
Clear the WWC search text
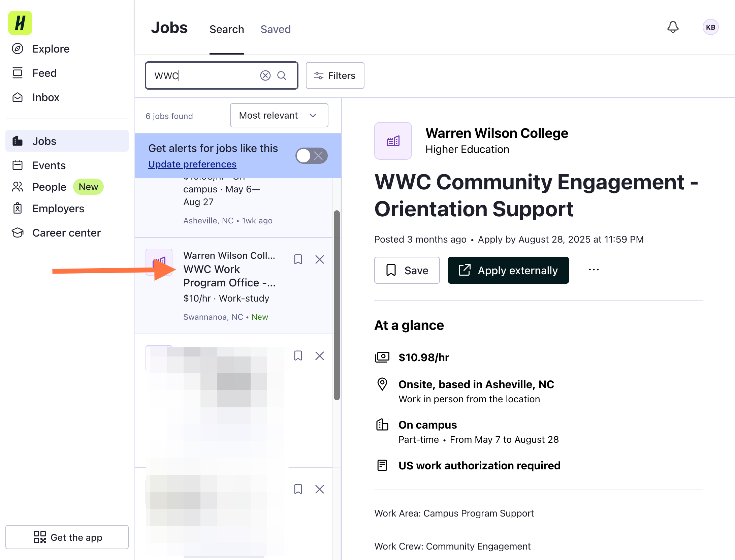pyautogui.click(x=265, y=75)
